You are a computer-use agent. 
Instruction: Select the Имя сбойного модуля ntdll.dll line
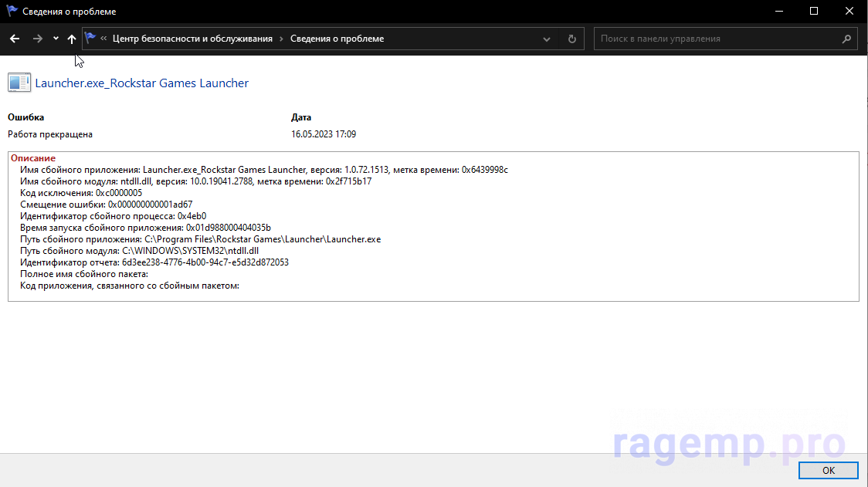coord(196,181)
